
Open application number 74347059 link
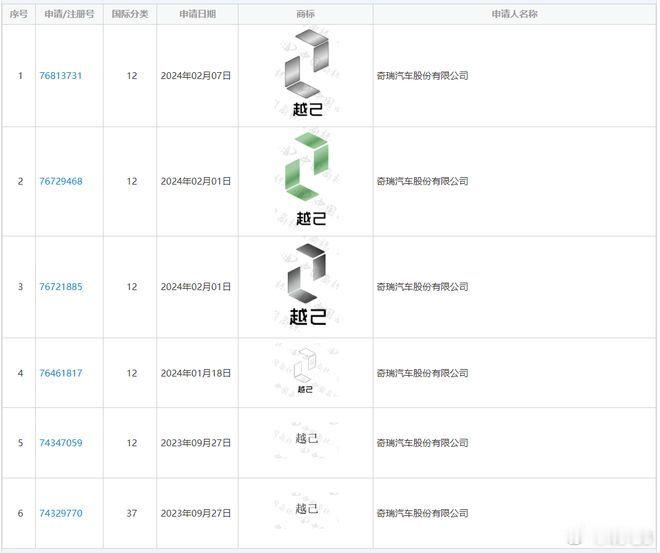pos(61,443)
